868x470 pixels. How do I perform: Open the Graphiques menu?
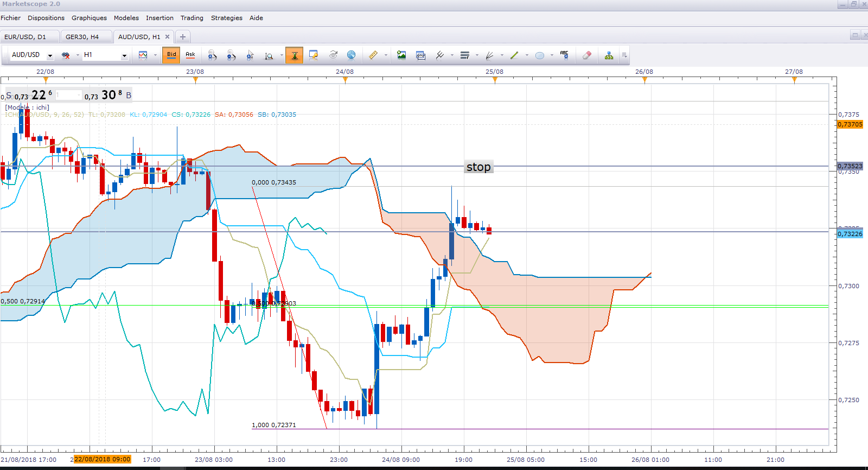(89, 18)
